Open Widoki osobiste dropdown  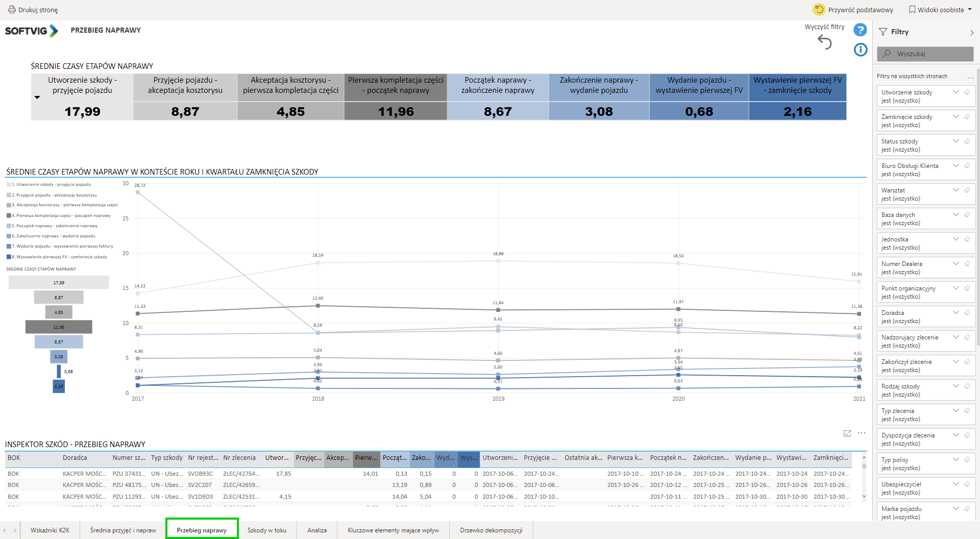click(940, 10)
